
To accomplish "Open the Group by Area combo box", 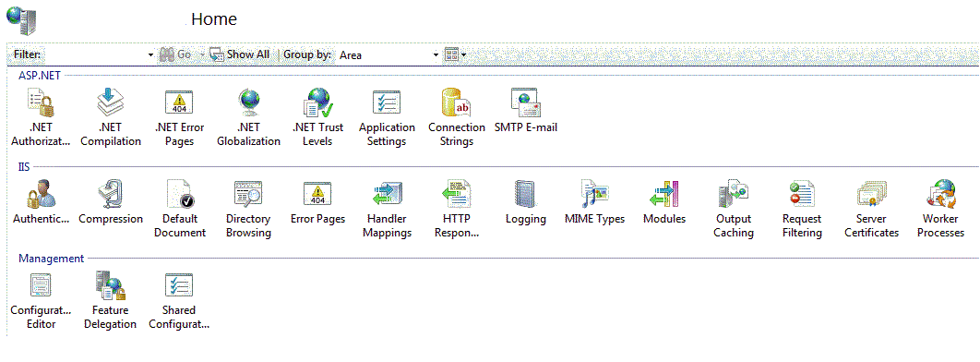I will point(388,55).
